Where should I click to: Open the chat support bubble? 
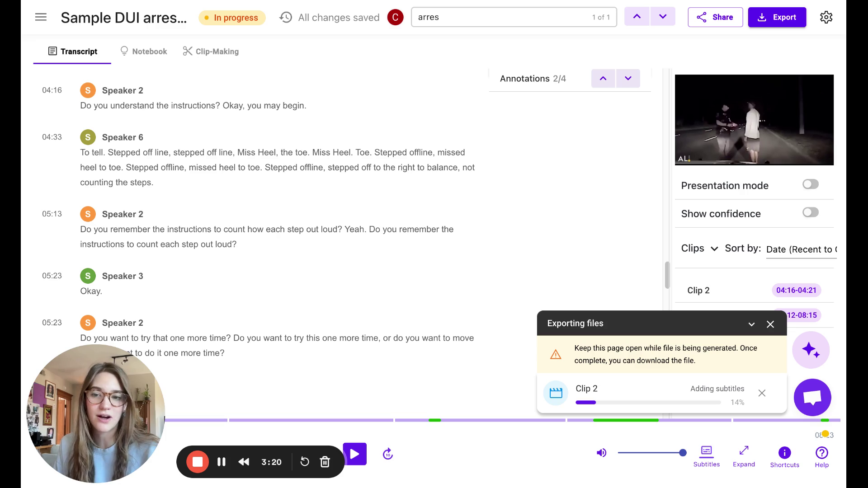(x=812, y=397)
